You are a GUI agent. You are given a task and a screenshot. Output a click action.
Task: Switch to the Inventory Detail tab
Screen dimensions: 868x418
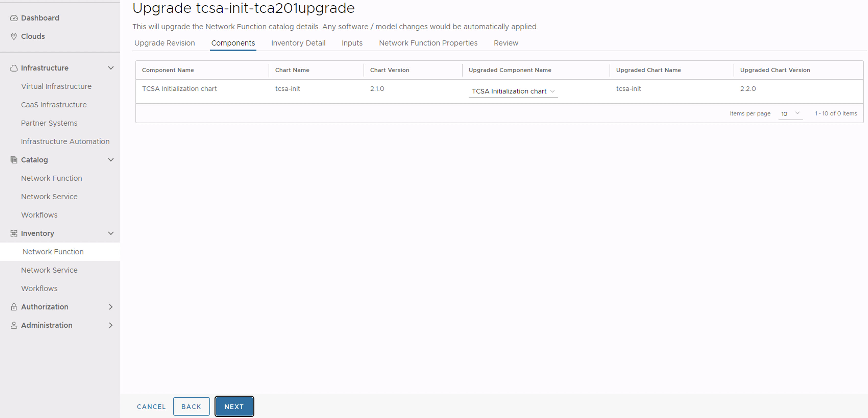click(x=298, y=43)
